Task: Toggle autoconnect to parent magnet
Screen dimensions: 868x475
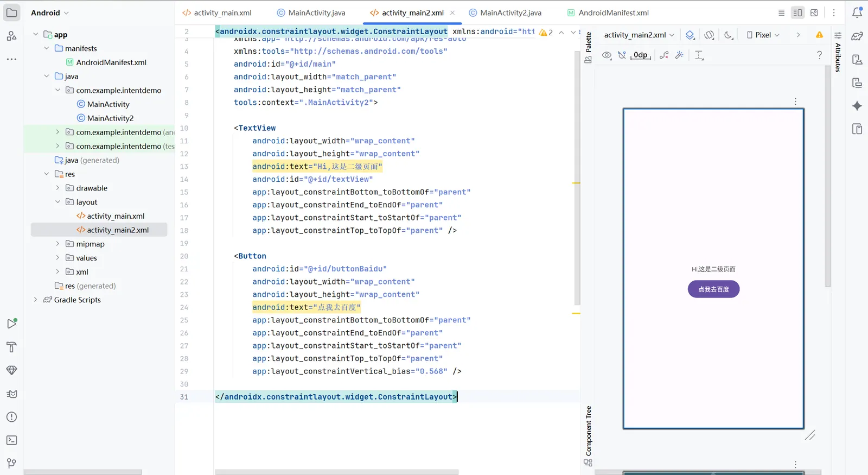Action: coord(622,55)
